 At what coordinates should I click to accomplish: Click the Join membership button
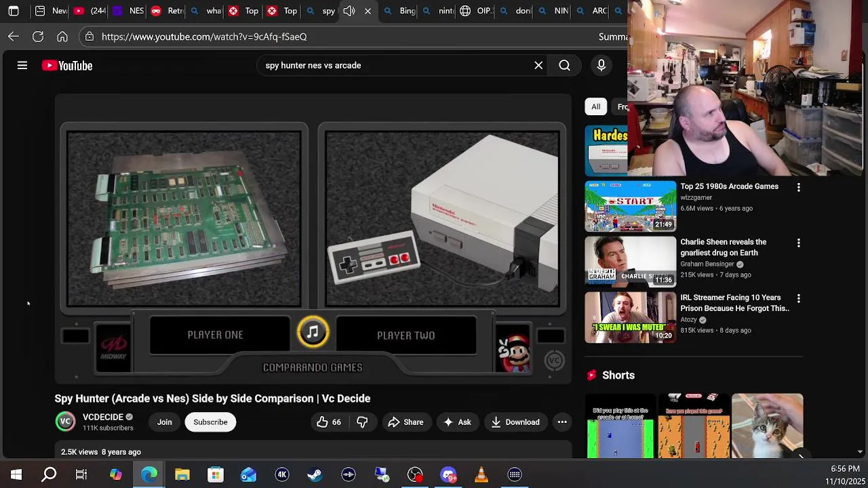165,422
